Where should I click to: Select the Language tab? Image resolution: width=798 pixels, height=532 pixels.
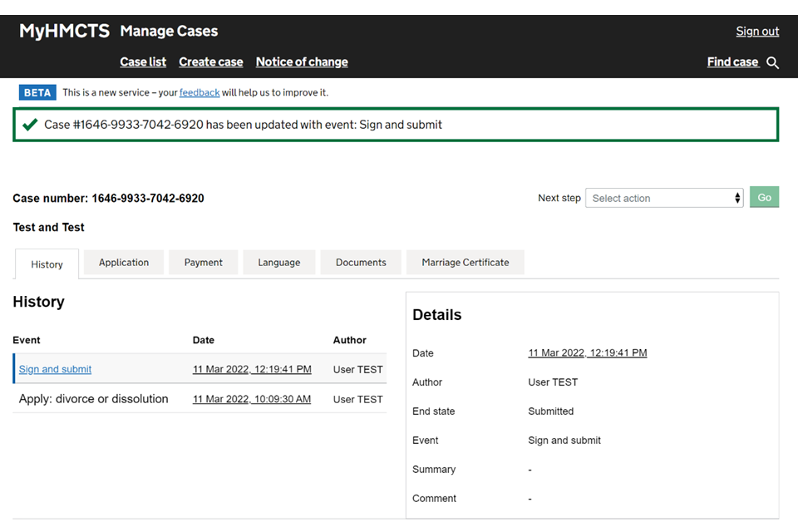(x=278, y=263)
